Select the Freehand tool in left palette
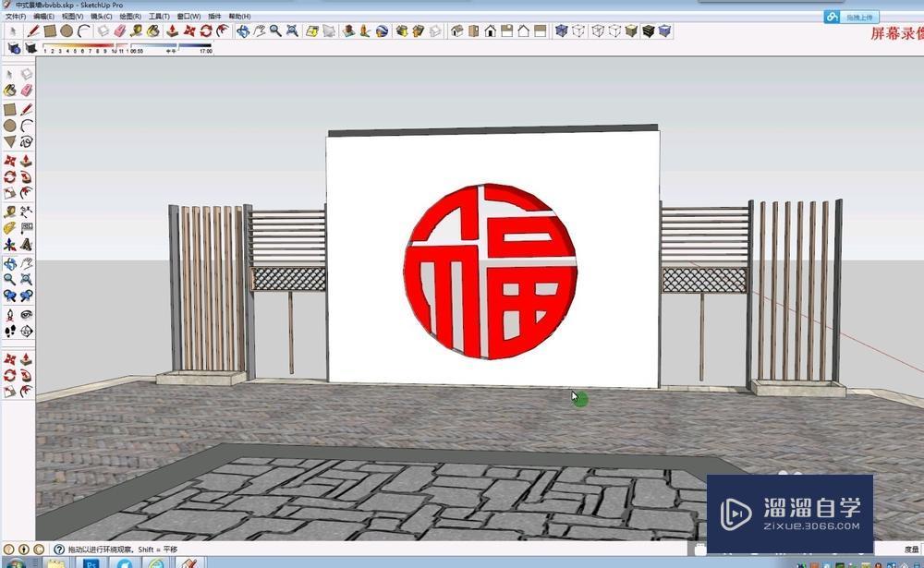 [27, 142]
